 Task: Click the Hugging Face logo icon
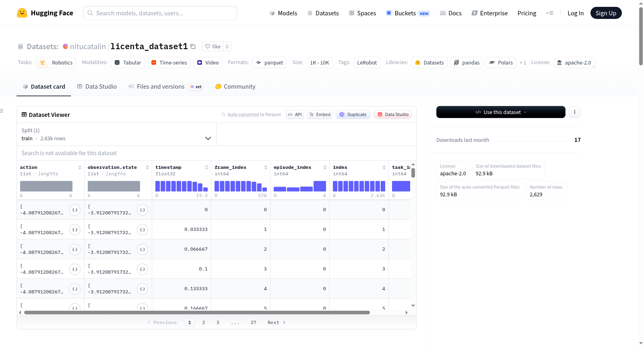[x=22, y=13]
